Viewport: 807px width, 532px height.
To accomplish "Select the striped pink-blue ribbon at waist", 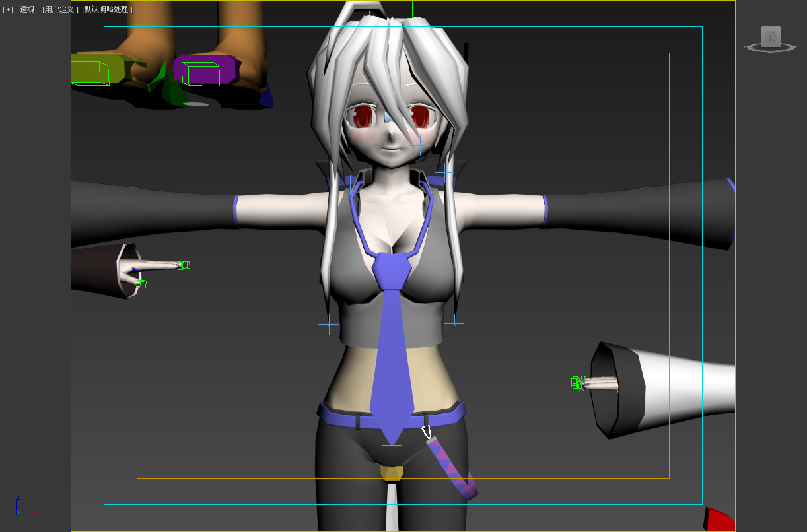I will pyautogui.click(x=454, y=467).
